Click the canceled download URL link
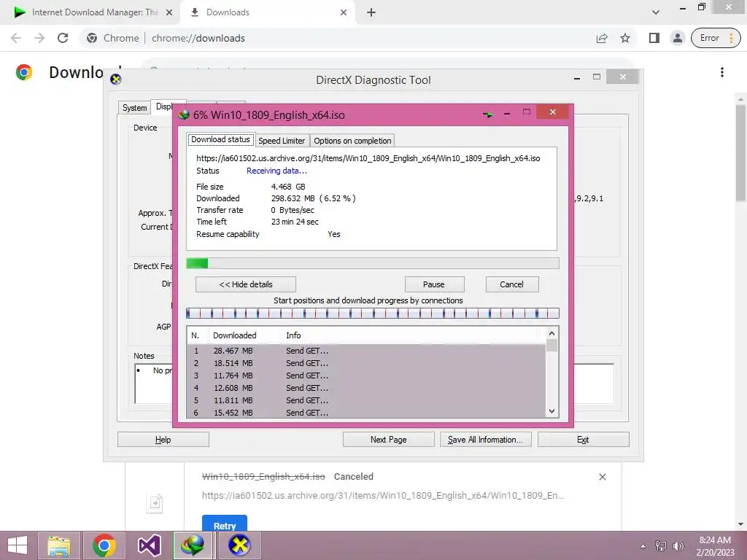The image size is (747, 560). [x=382, y=495]
